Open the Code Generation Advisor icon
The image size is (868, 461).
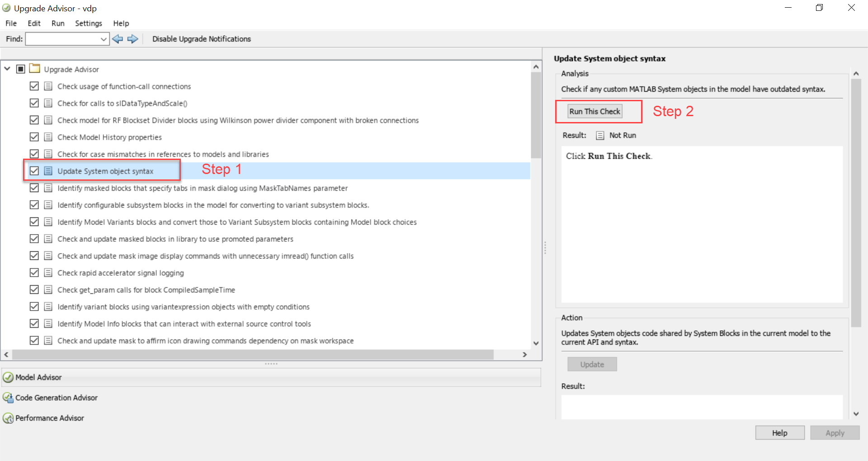[8, 398]
